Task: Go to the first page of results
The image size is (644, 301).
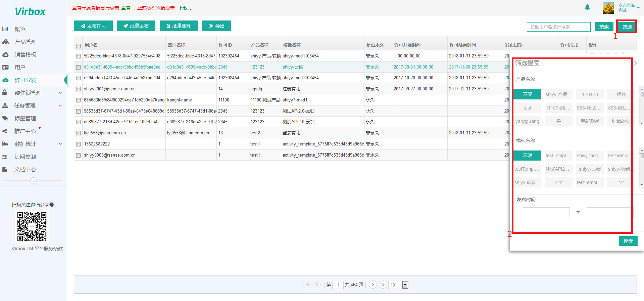Action: pos(307,285)
